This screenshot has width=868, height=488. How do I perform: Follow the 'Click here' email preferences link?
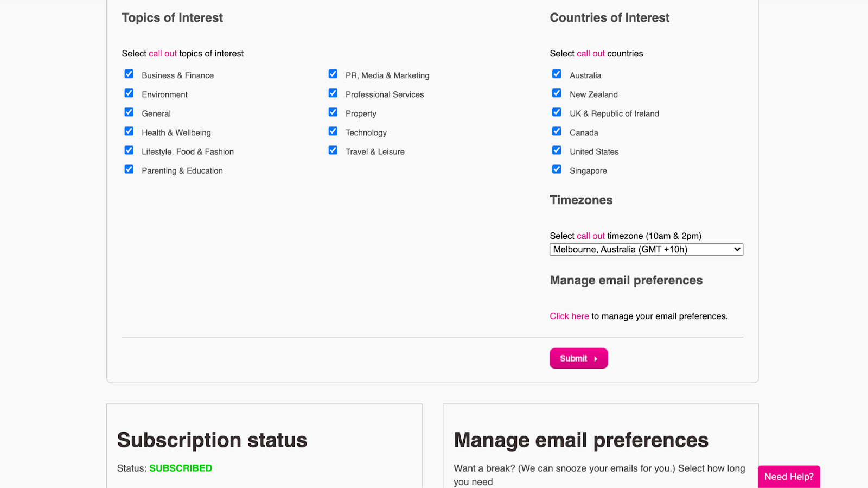tap(569, 316)
